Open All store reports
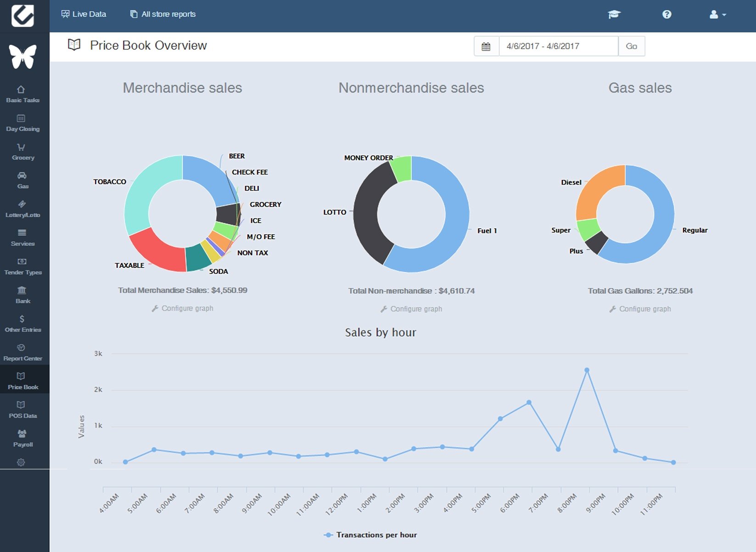Viewport: 756px width, 552px height. click(163, 14)
